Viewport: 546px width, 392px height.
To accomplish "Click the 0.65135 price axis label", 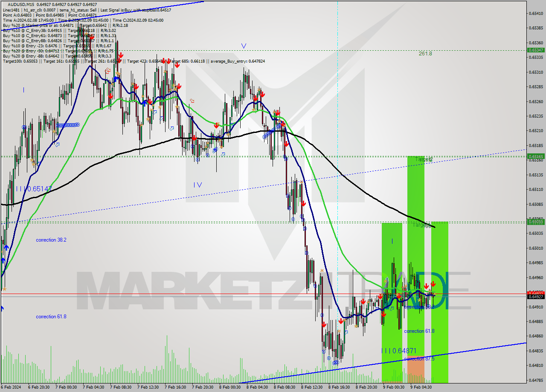I will click(x=536, y=175).
